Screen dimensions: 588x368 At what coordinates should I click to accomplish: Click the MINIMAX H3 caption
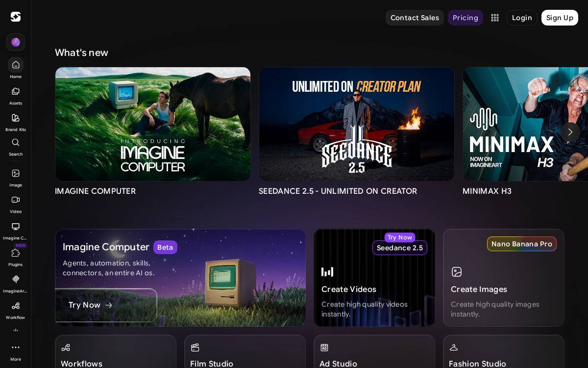[x=487, y=191]
